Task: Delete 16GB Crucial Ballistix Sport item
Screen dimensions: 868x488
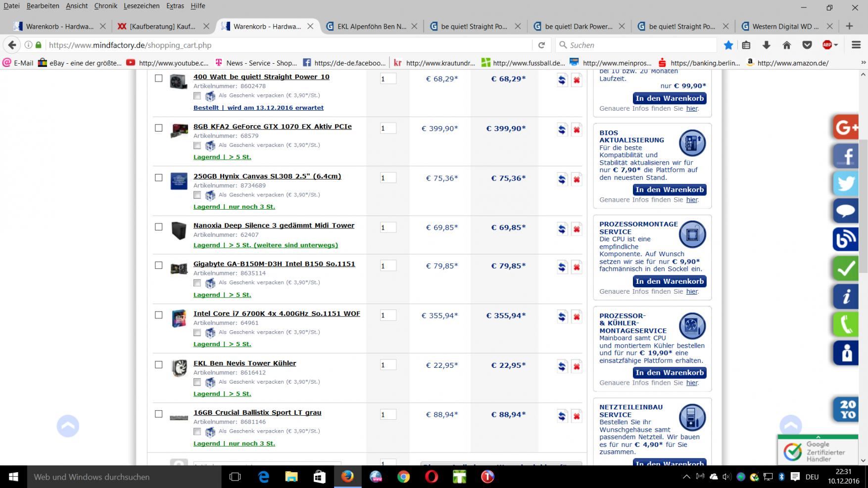Action: [x=577, y=416]
